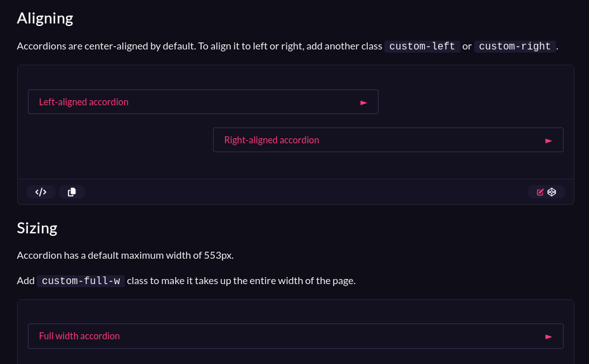Show source code with the </> icon
The height and width of the screenshot is (364, 589).
[x=41, y=192]
